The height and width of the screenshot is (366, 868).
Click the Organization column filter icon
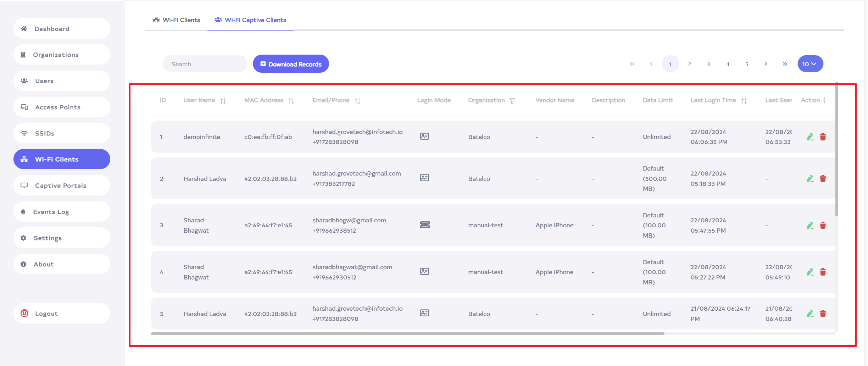tap(512, 101)
